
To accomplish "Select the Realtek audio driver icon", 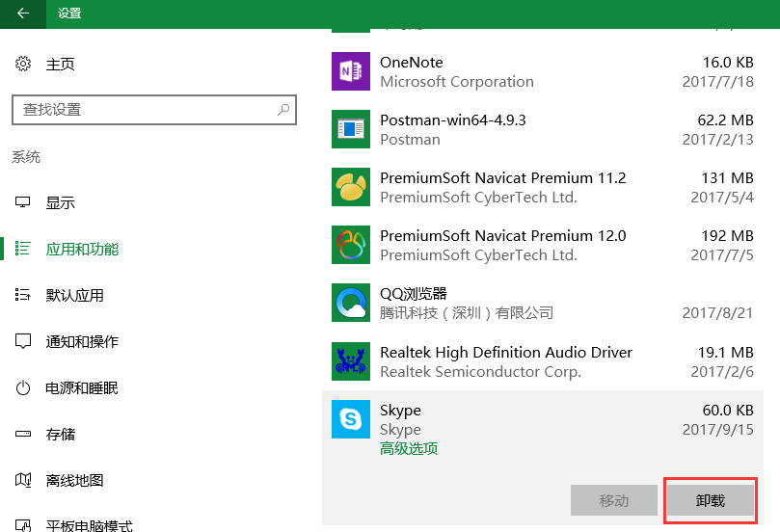I will (x=351, y=361).
